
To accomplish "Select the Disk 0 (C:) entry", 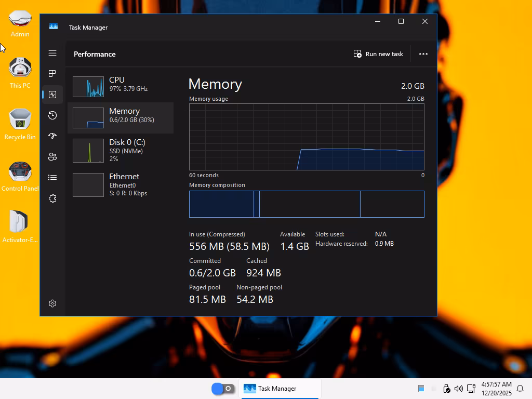I will [x=121, y=150].
